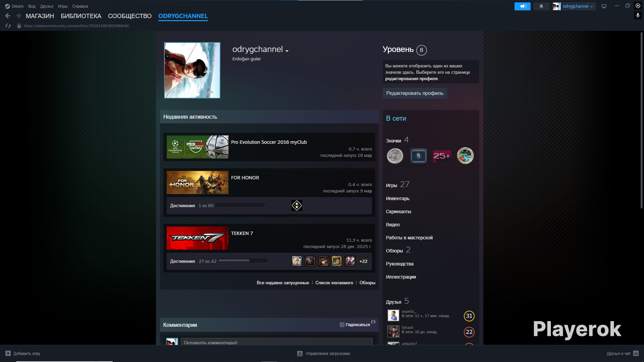Open the Руководства link

pyautogui.click(x=400, y=264)
